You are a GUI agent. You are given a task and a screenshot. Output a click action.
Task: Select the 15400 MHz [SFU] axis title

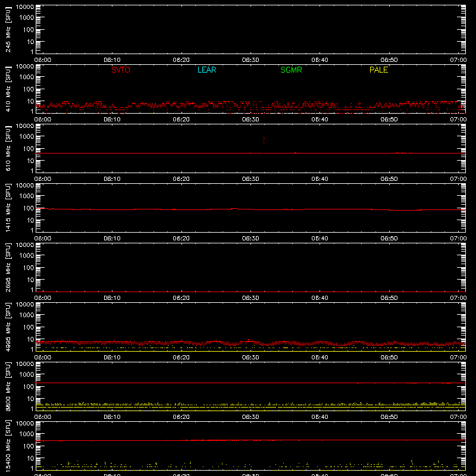(8, 446)
